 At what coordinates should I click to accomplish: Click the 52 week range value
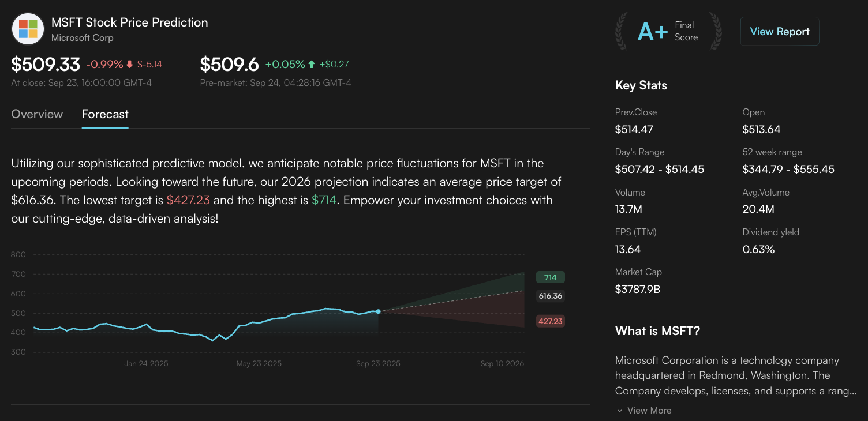[x=788, y=169]
